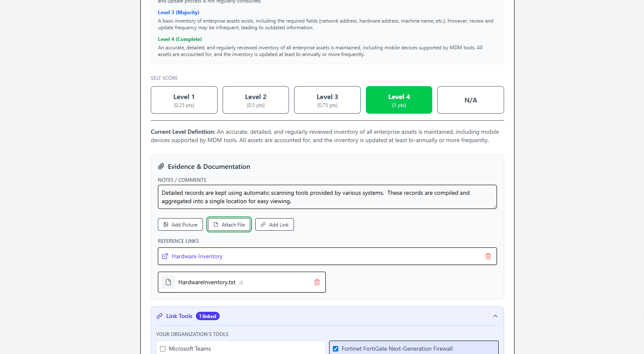
Task: Click inside the Notes / Comments text area
Action: click(x=327, y=196)
